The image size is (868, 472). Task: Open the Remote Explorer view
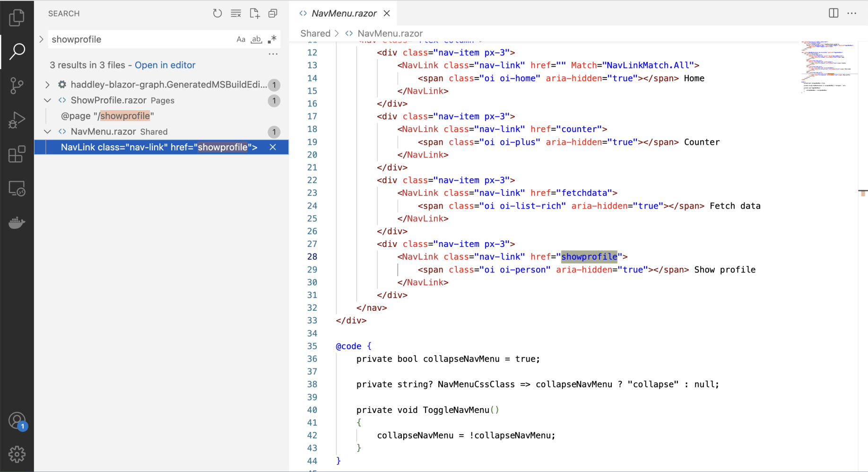coord(17,189)
